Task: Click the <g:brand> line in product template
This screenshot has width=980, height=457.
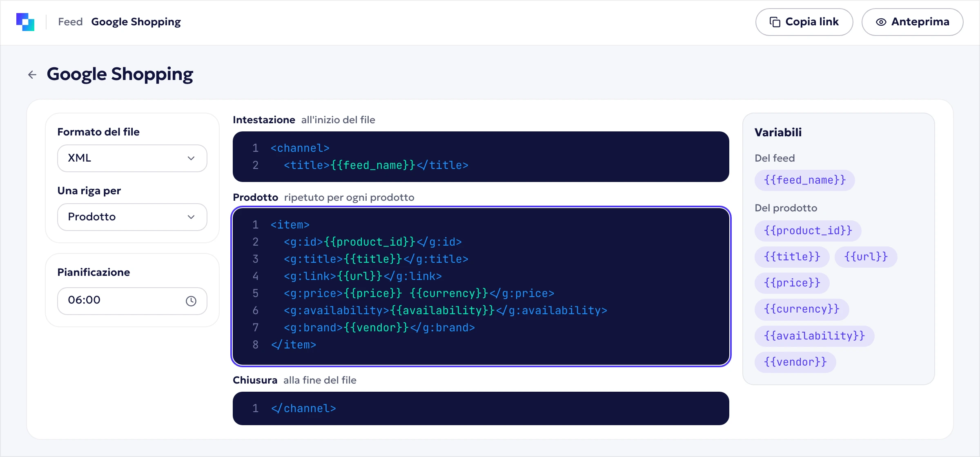Action: [x=379, y=328]
